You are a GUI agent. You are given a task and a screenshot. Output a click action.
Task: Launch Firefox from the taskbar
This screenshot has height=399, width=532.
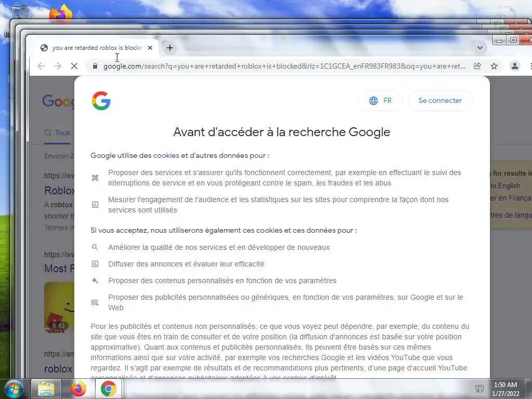coord(78,389)
